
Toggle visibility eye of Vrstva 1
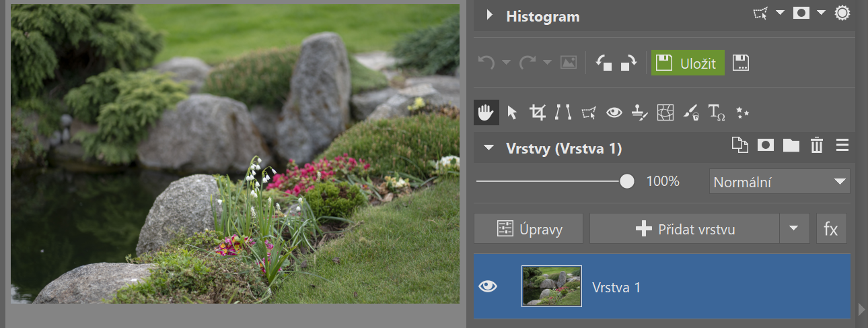click(488, 286)
